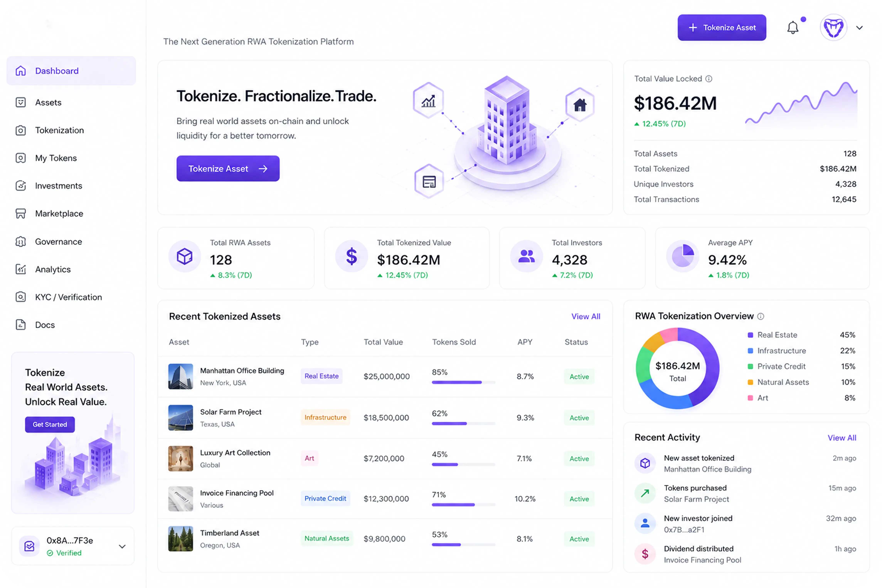Click the Tokens Sold column header

[454, 342]
